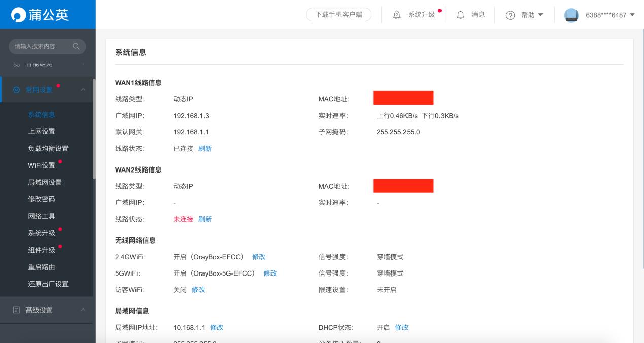Click 修改 next to 局域网IP地址
The width and height of the screenshot is (644, 343).
click(x=217, y=327)
